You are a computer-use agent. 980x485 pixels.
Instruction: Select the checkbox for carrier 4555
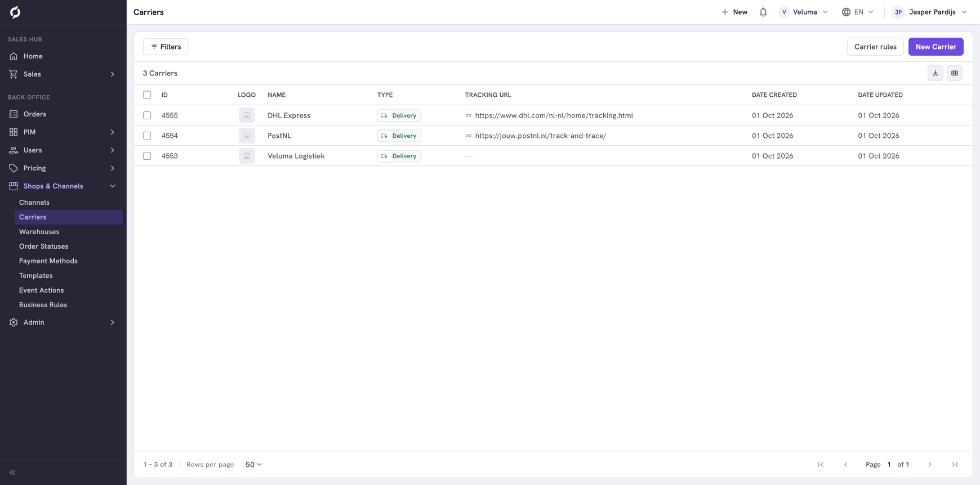pyautogui.click(x=147, y=115)
